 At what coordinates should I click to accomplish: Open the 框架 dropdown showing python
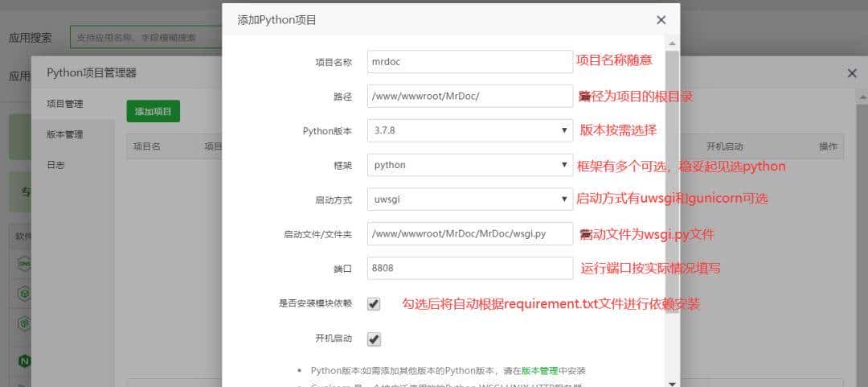click(x=470, y=165)
